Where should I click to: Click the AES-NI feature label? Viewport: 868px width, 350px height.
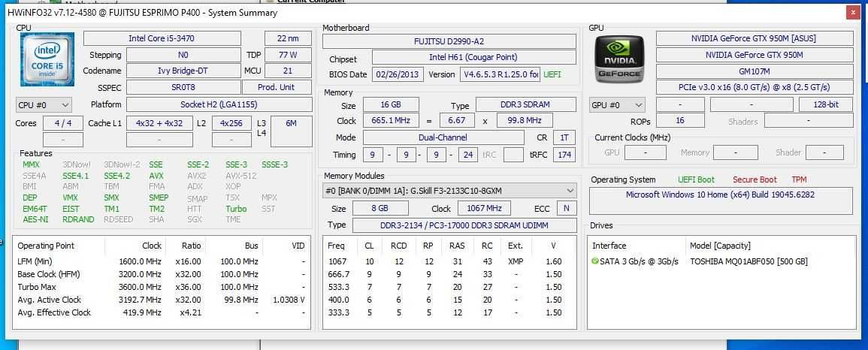[35, 219]
